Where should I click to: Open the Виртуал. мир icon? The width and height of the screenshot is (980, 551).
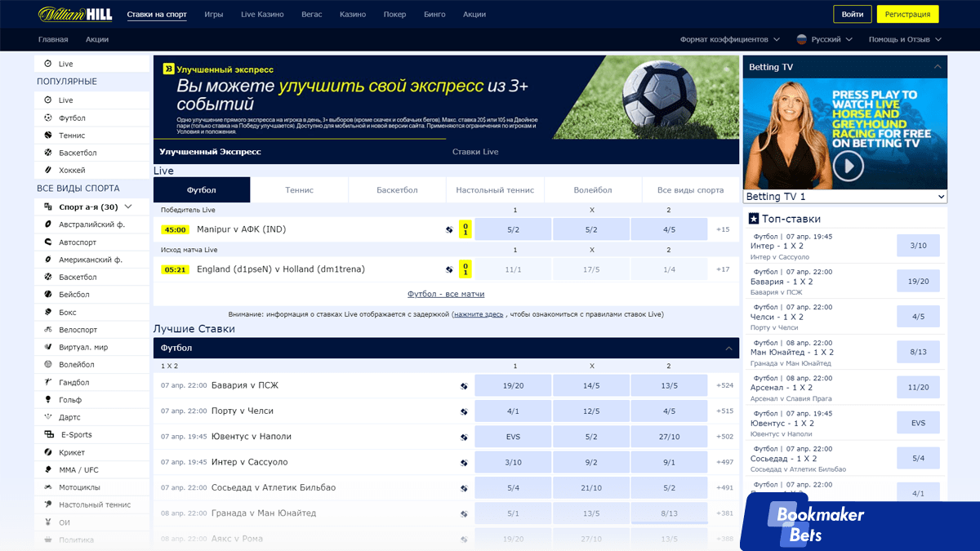click(48, 348)
